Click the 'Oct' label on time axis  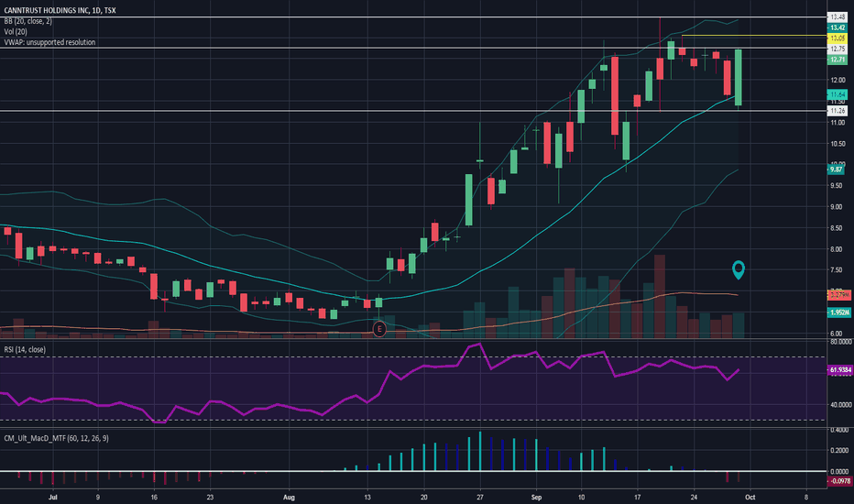(x=750, y=497)
